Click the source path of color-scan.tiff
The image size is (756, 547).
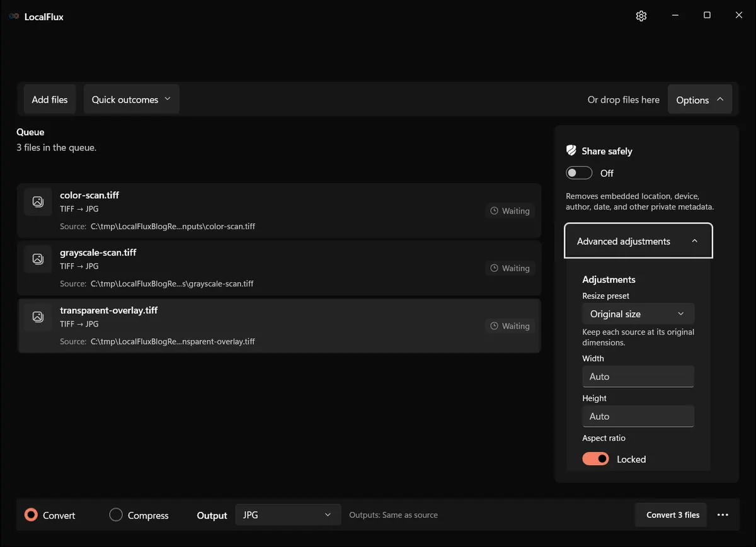click(x=173, y=226)
